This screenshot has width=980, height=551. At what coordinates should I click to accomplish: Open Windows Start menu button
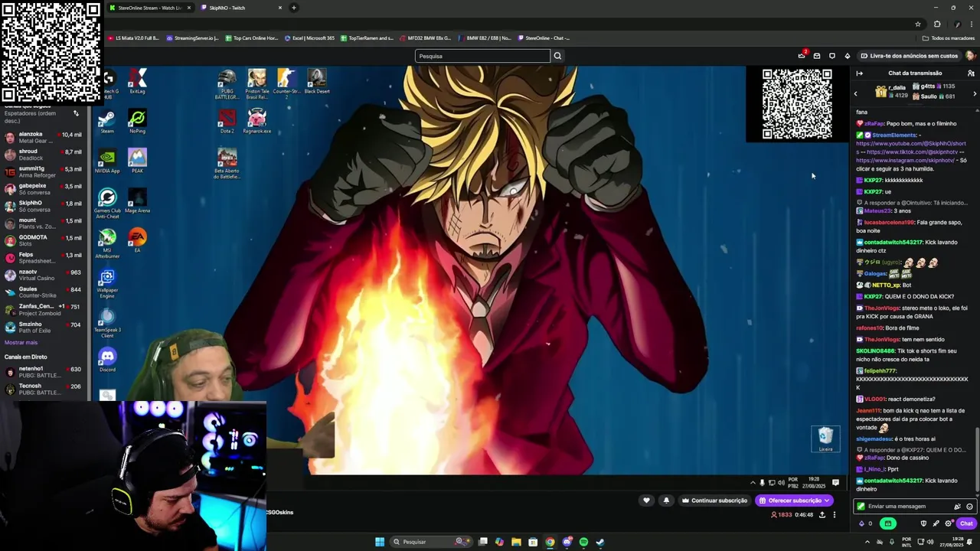click(380, 542)
